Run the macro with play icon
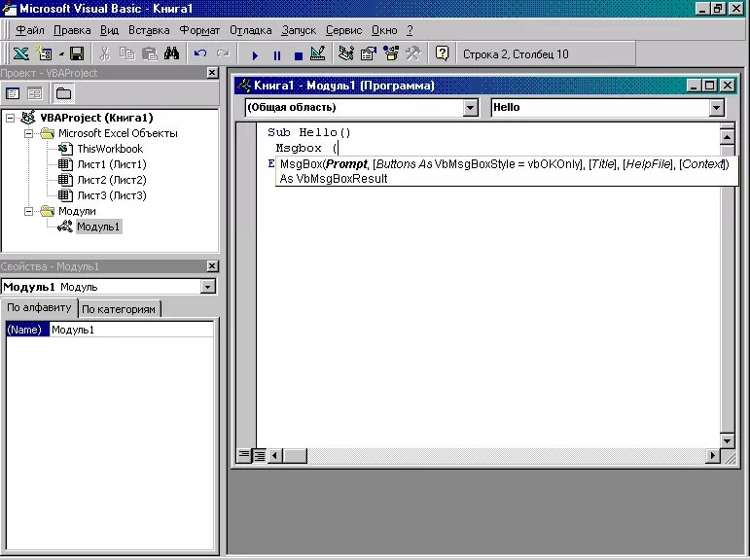This screenshot has width=750, height=560. [255, 54]
